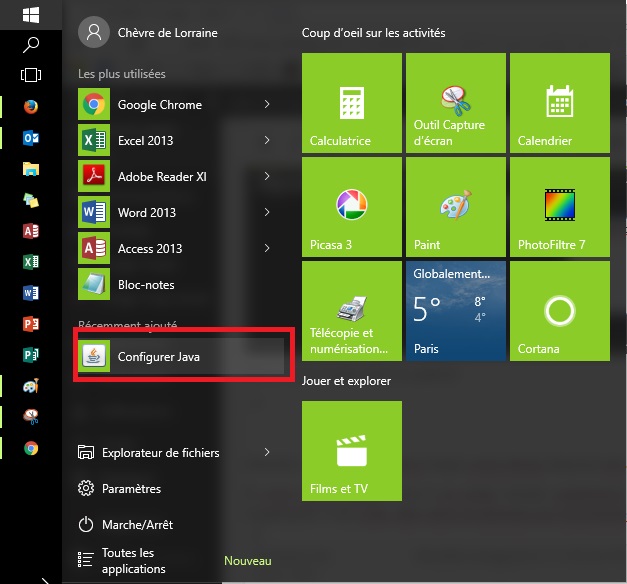This screenshot has height=584, width=627.
Task: Launch Bloc-notes from most used list
Action: pos(145,285)
